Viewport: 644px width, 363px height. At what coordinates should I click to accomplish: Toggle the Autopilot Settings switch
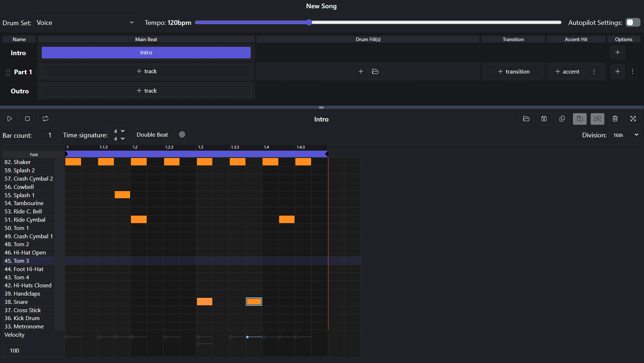[632, 22]
